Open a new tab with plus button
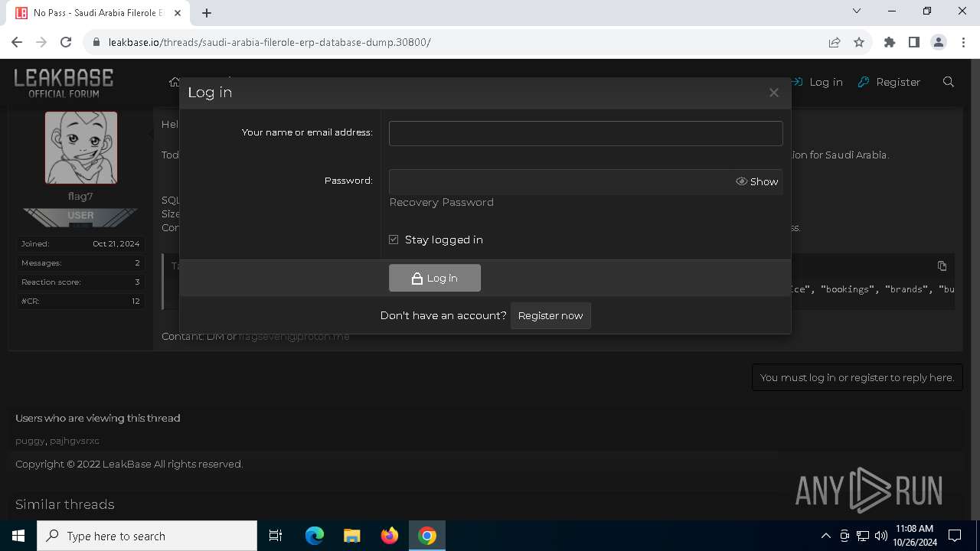Screen dimensions: 980x551 pos(207,13)
